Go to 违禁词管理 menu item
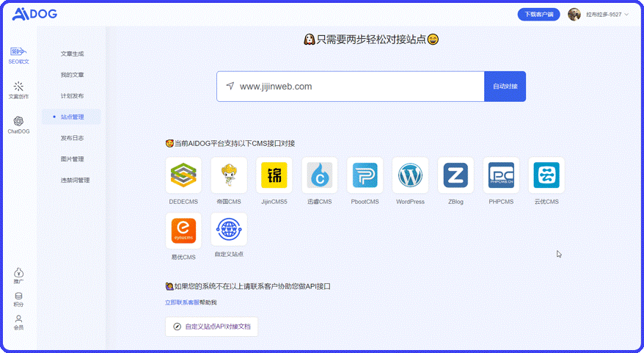Screen dimensions: 644x353 (x=75, y=180)
